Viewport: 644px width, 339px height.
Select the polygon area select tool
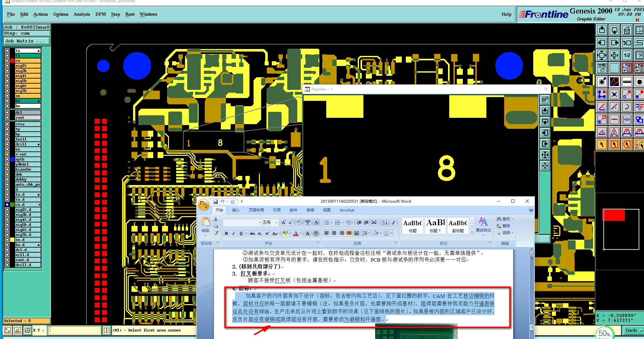click(x=627, y=145)
